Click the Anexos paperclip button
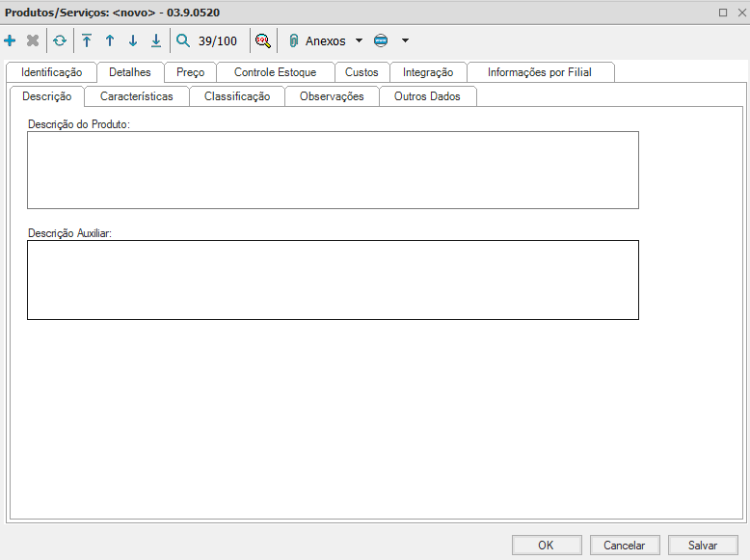 318,41
